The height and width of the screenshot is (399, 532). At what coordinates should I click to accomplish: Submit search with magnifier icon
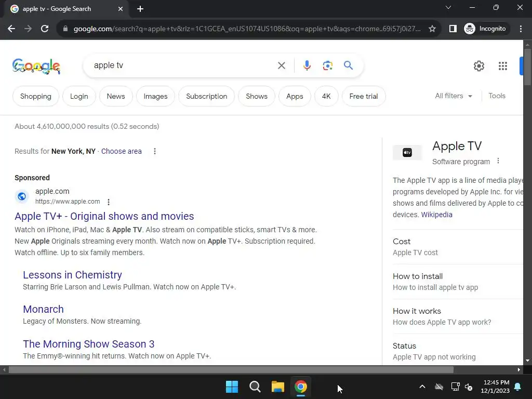[348, 65]
